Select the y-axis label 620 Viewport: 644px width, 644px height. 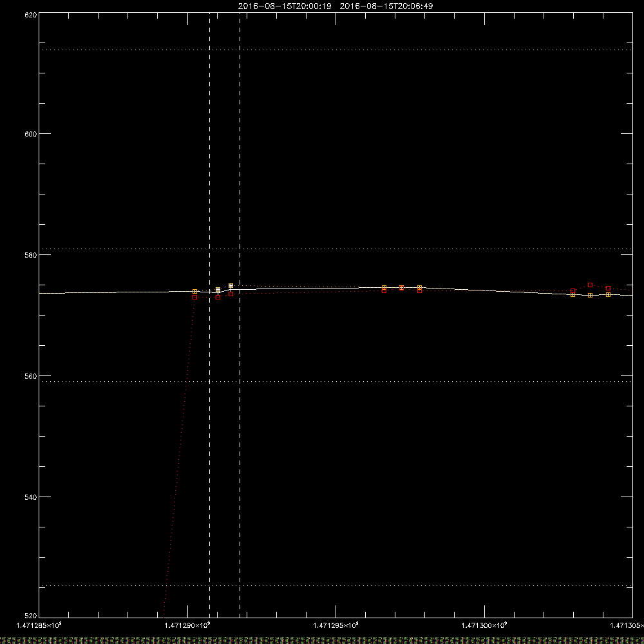(x=31, y=15)
